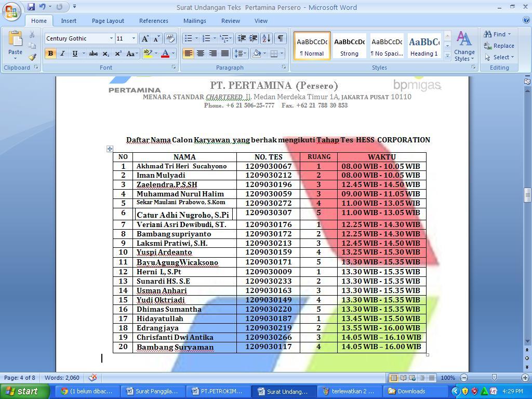The image size is (532, 399).
Task: Decrease the paragraph indent
Action: (x=241, y=38)
